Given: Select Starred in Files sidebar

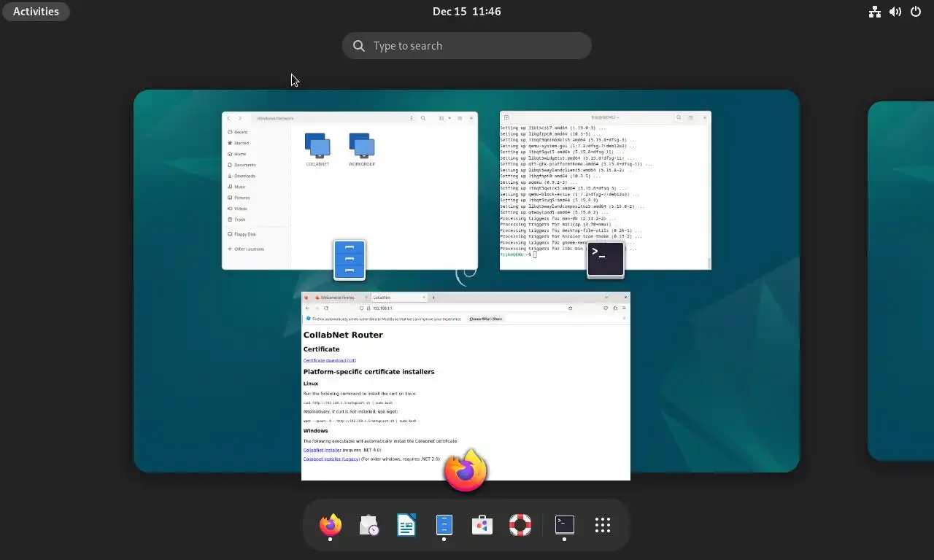Looking at the screenshot, I should (256, 143).
